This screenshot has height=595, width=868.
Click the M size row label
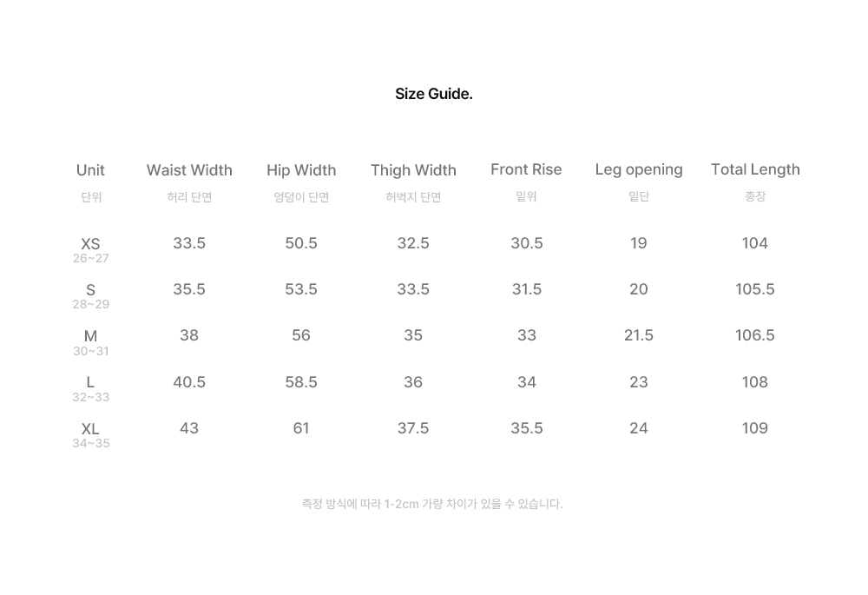(91, 336)
